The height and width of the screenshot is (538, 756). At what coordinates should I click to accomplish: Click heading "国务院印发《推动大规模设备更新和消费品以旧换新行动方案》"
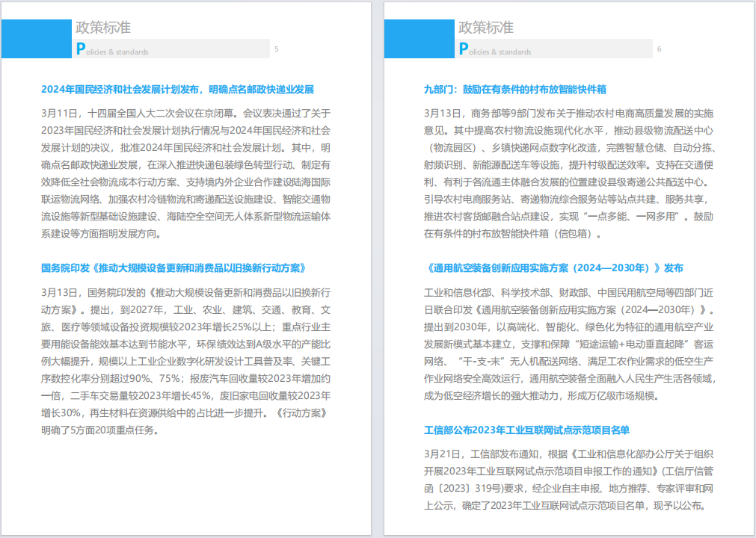(174, 268)
